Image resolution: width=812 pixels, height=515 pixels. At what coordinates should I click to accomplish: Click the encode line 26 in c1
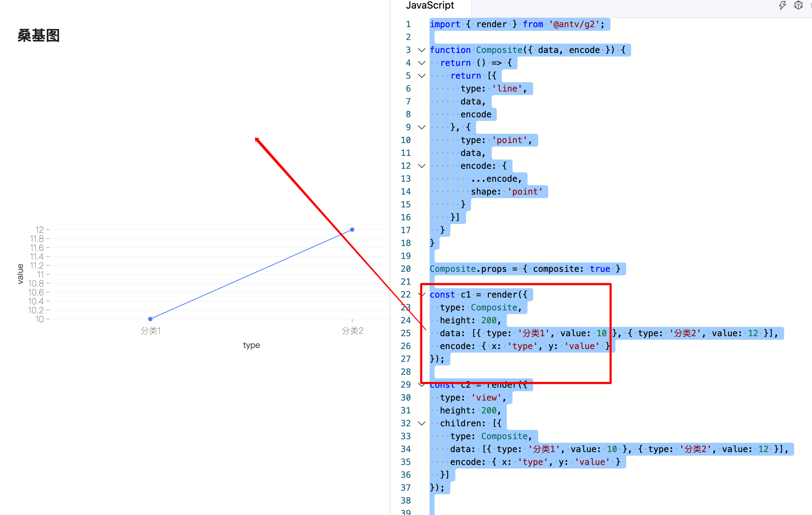[525, 346]
